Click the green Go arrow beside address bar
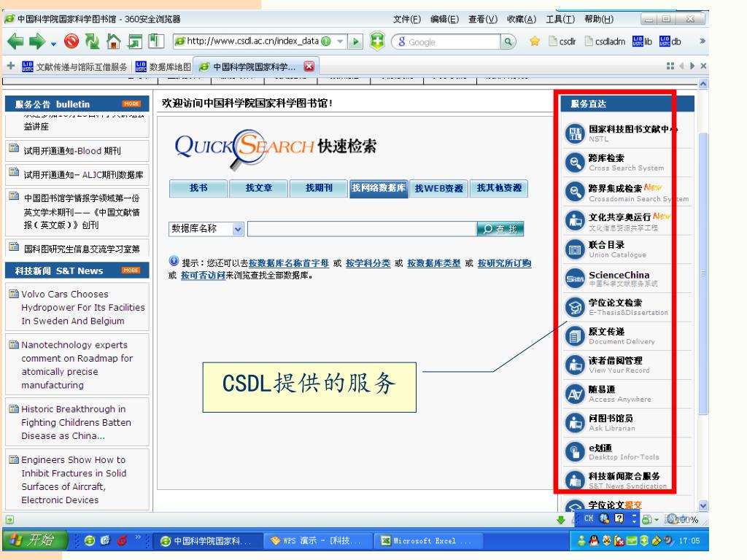The height and width of the screenshot is (560, 747). (355, 42)
